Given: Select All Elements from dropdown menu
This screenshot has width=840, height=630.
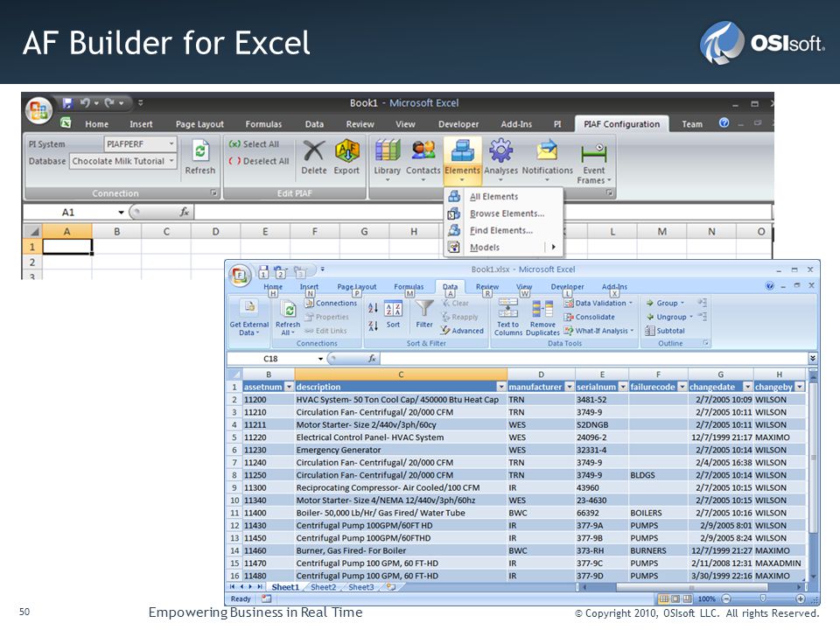Looking at the screenshot, I should [x=503, y=197].
